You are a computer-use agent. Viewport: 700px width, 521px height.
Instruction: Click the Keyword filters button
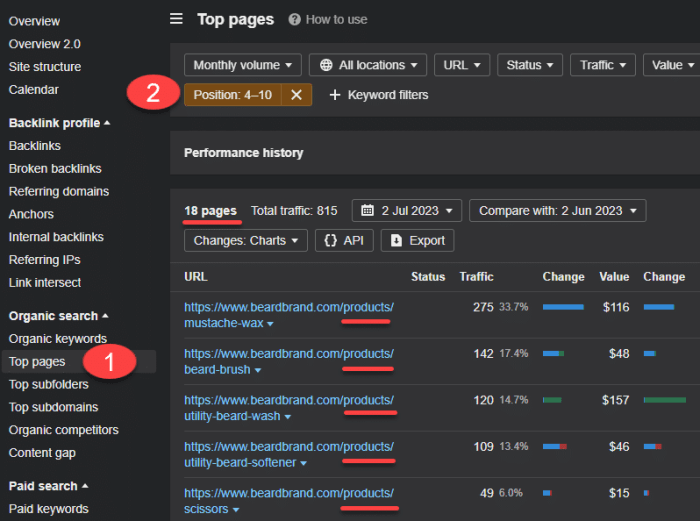(379, 95)
